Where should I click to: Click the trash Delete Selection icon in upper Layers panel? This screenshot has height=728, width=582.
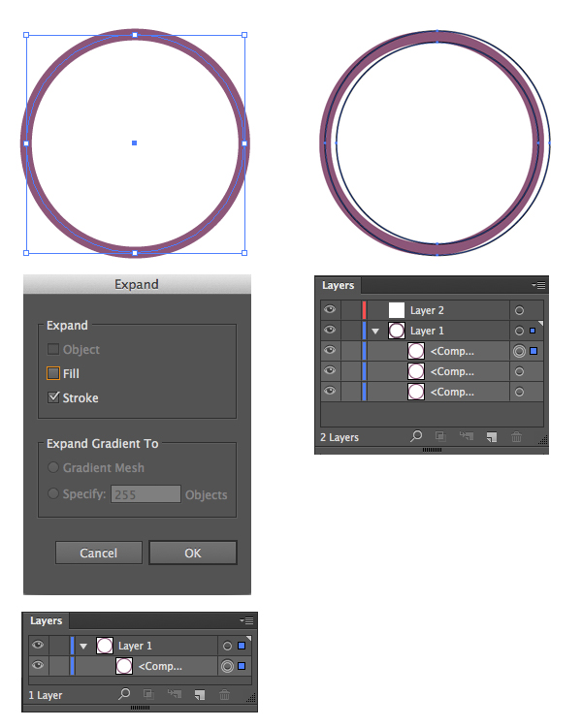click(x=516, y=436)
